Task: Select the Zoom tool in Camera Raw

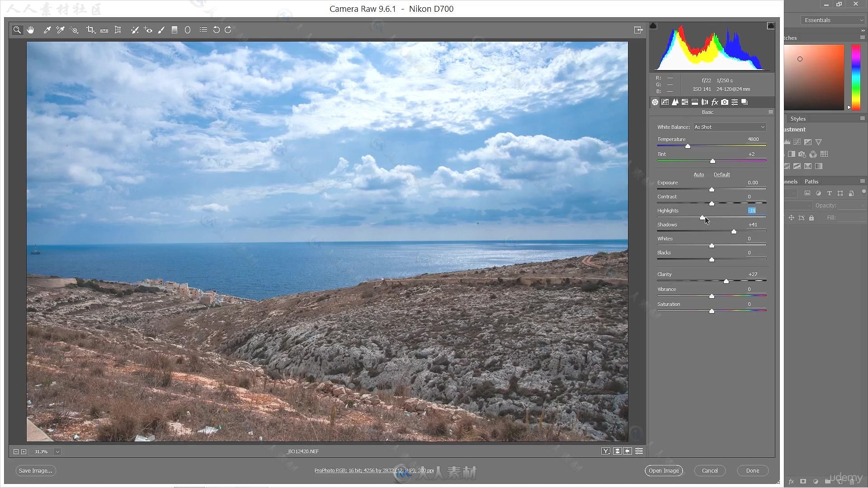Action: (17, 30)
